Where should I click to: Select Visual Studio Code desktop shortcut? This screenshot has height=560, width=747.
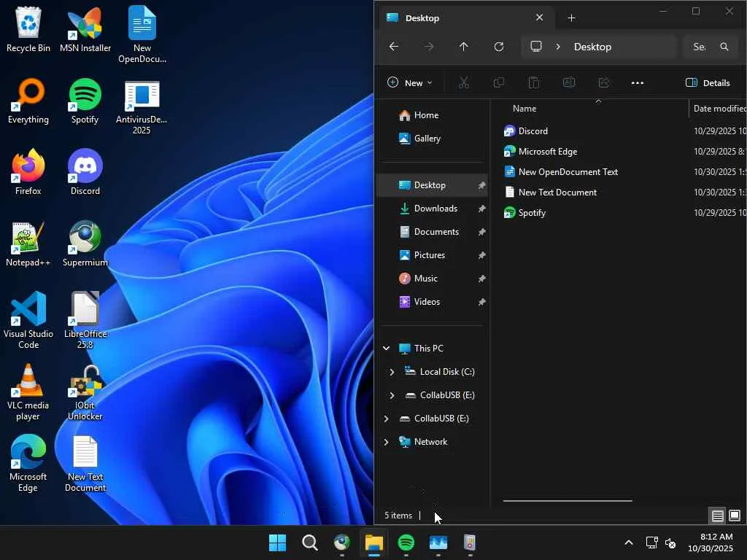(28, 320)
